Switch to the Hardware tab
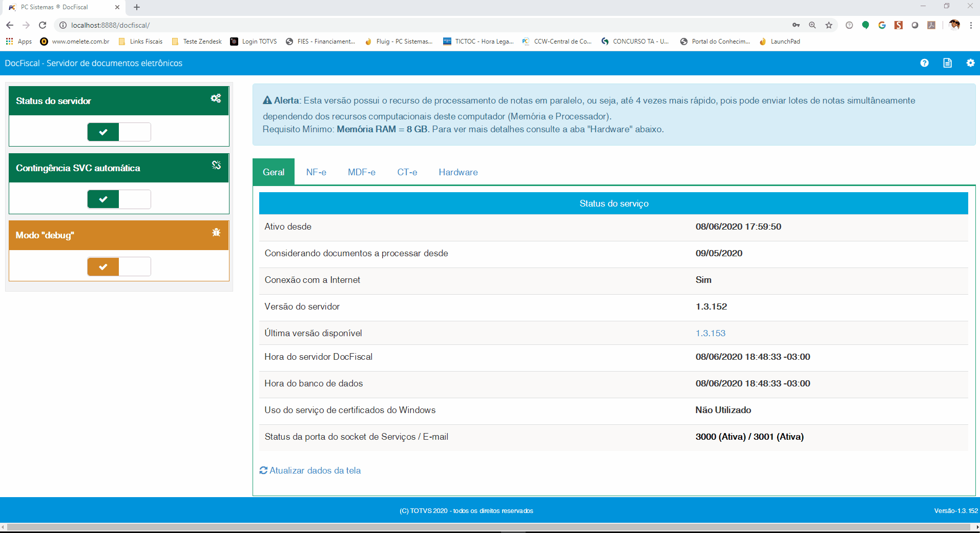The image size is (980, 533). [x=458, y=172]
